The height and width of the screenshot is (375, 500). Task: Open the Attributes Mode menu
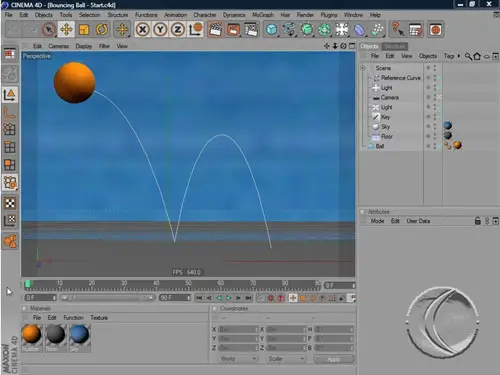[377, 221]
